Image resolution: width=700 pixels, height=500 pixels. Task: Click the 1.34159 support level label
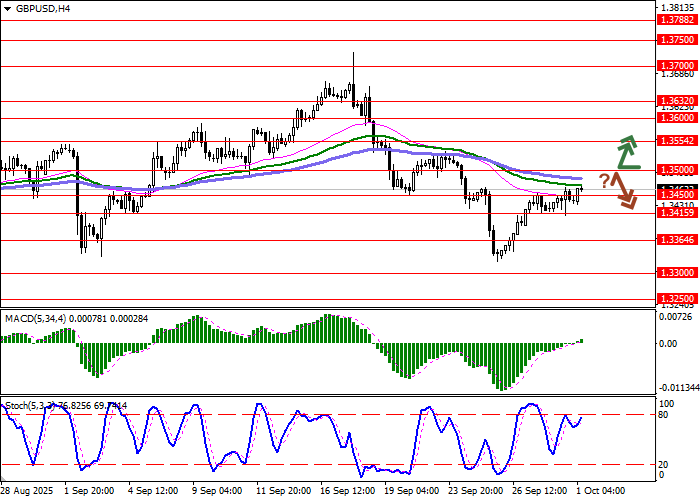677,213
